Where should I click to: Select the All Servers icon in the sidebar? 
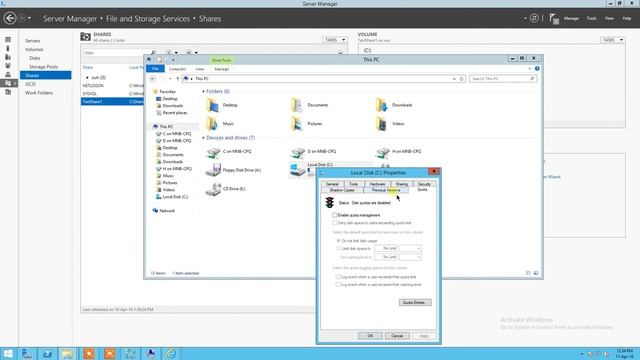[8, 57]
